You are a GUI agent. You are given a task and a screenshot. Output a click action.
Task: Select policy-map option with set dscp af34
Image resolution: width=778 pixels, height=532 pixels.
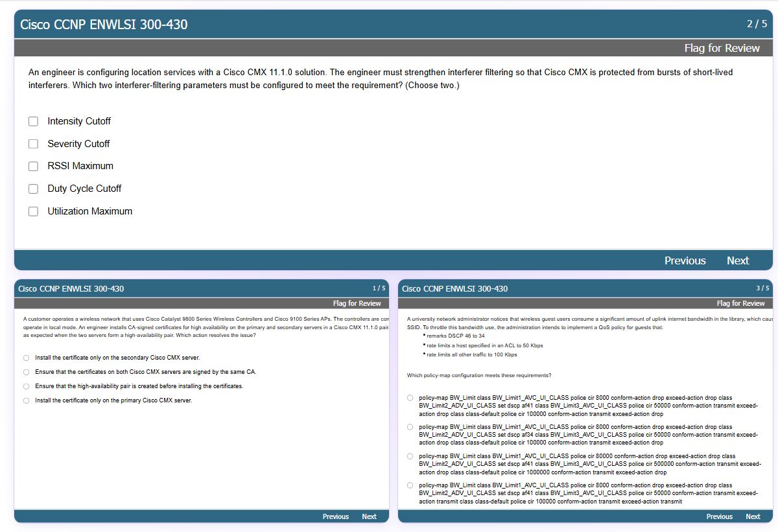pos(410,427)
